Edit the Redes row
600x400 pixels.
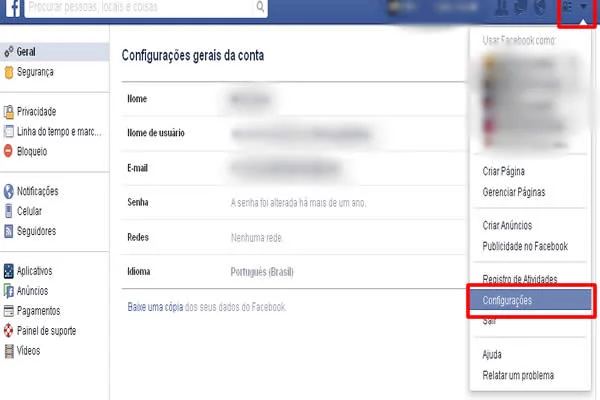(293, 237)
